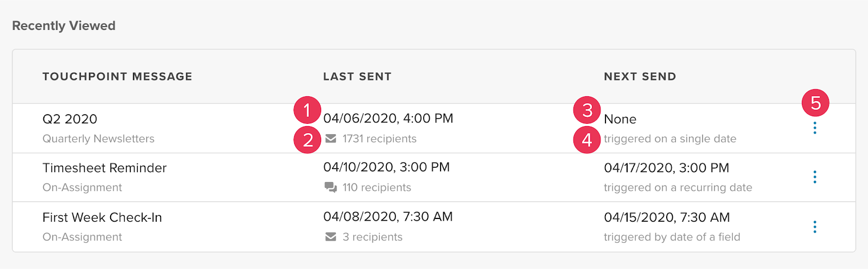Viewport: 868px width, 269px height.
Task: Click red annotation marker number 1
Action: point(307,110)
